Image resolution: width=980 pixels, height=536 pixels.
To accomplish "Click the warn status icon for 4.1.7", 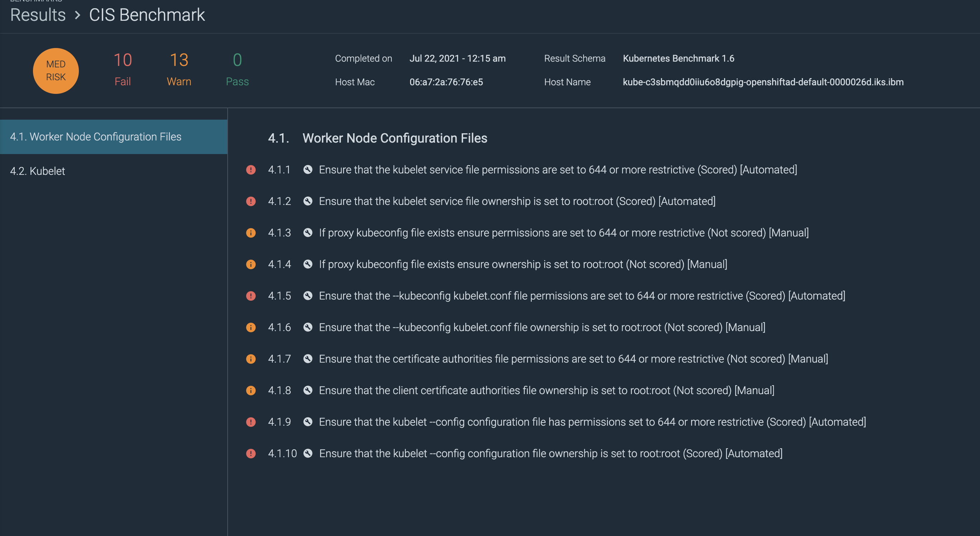I will click(251, 359).
